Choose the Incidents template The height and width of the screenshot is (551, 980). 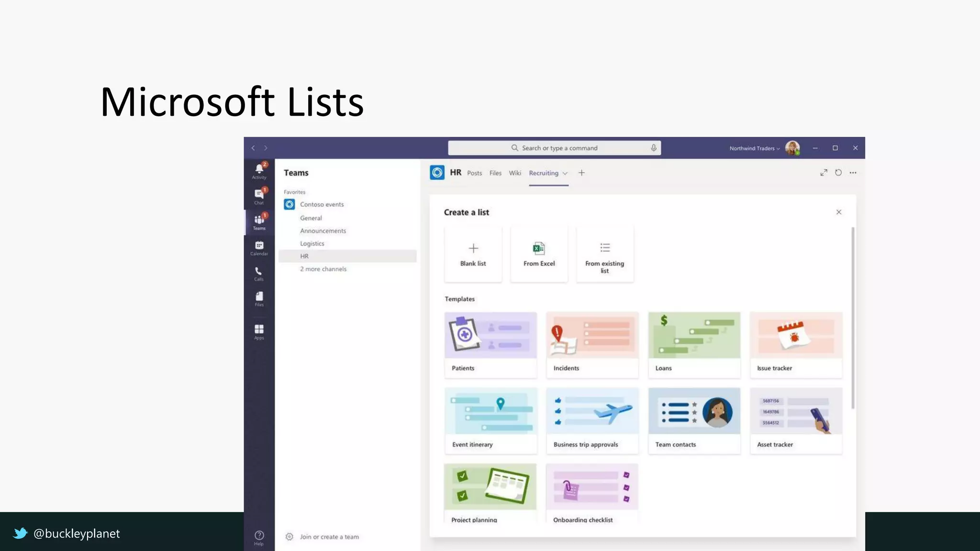click(x=592, y=345)
